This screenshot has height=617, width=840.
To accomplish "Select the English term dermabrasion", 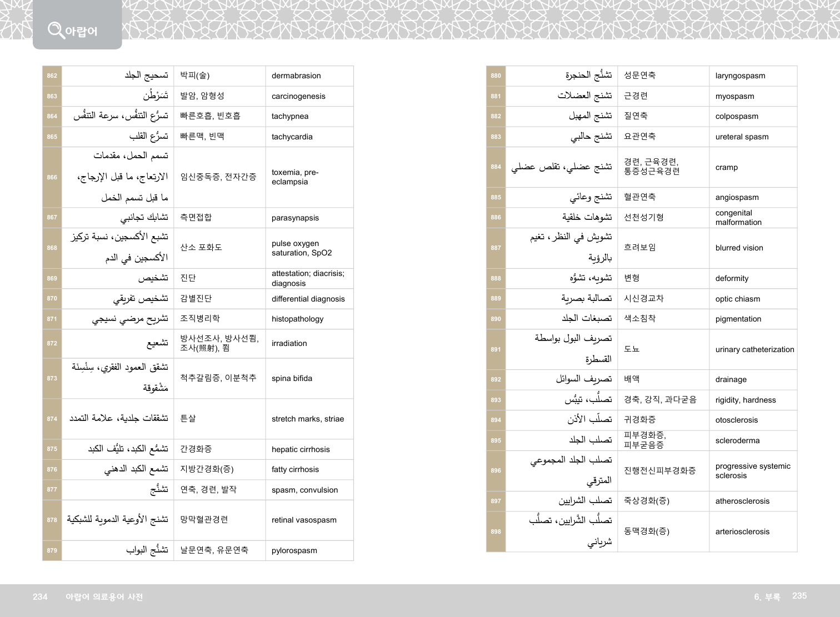I will tap(296, 76).
